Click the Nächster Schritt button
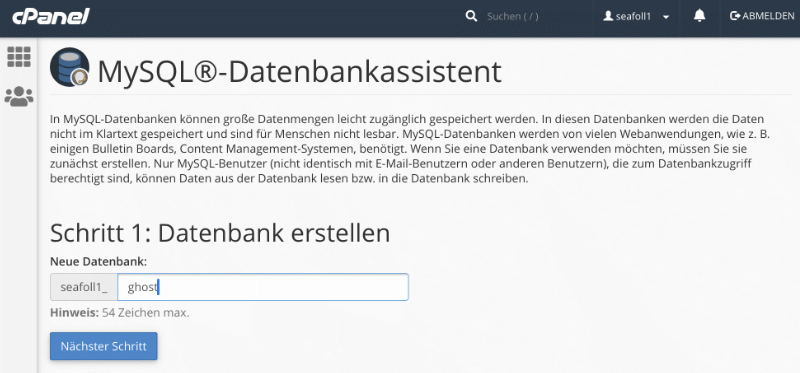Screen dimensions: 800x373 (104, 346)
